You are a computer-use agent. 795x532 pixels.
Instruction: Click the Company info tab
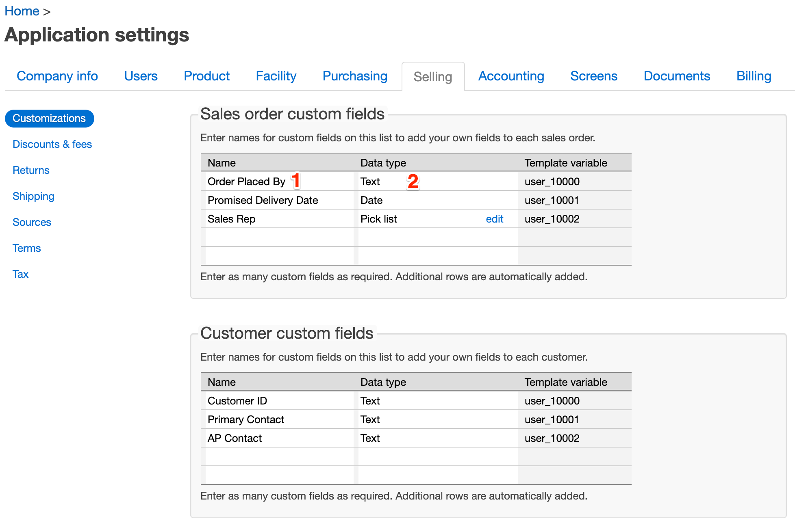point(58,76)
